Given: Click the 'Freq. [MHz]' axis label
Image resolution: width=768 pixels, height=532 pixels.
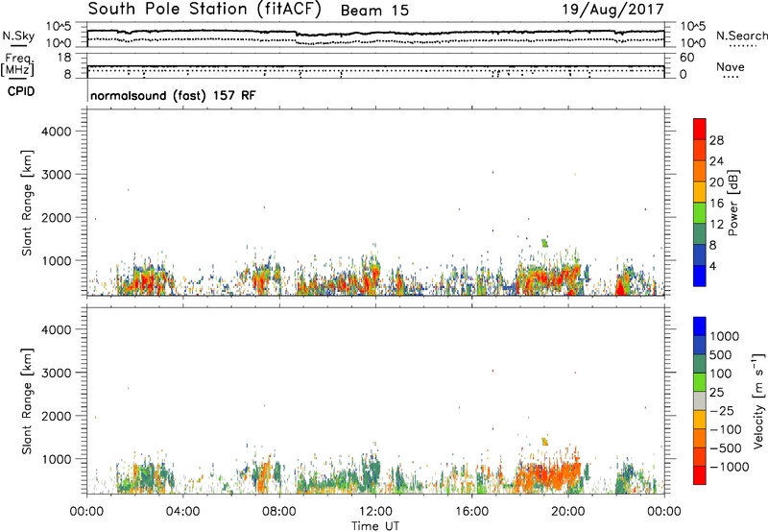Looking at the screenshot, I should pos(18,64).
